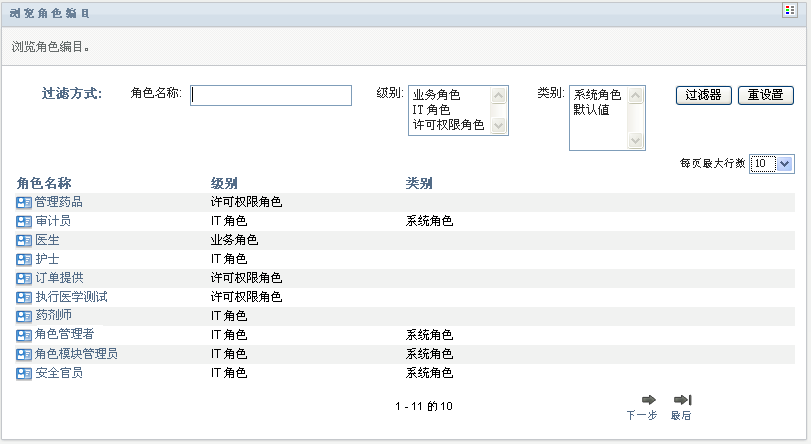Click the grid icon in title bar
This screenshot has height=444, width=811.
[x=789, y=10]
